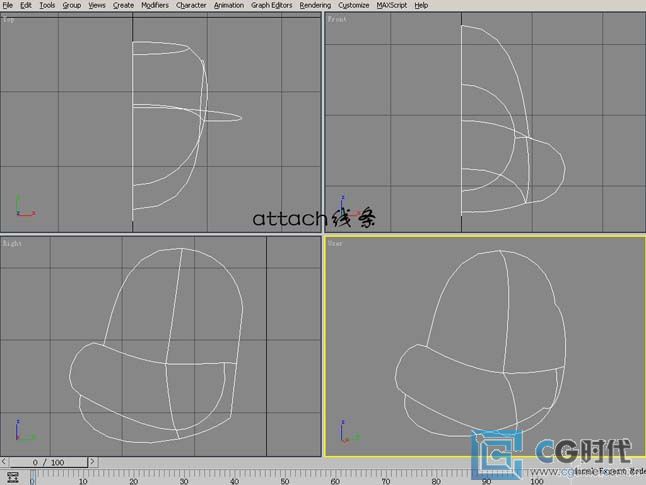This screenshot has height=485, width=646.
Task: Step time slider forward with right arrow
Action: (x=92, y=462)
